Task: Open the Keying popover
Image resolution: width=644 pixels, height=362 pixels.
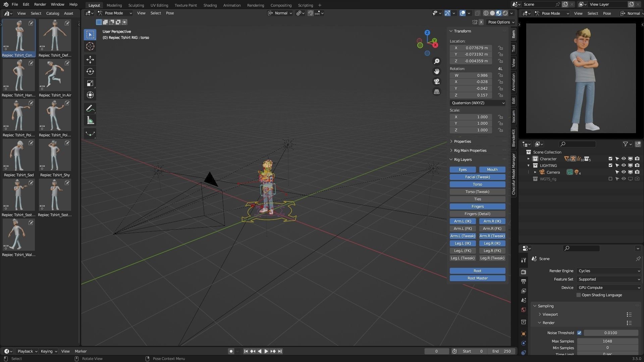Action: click(x=49, y=351)
